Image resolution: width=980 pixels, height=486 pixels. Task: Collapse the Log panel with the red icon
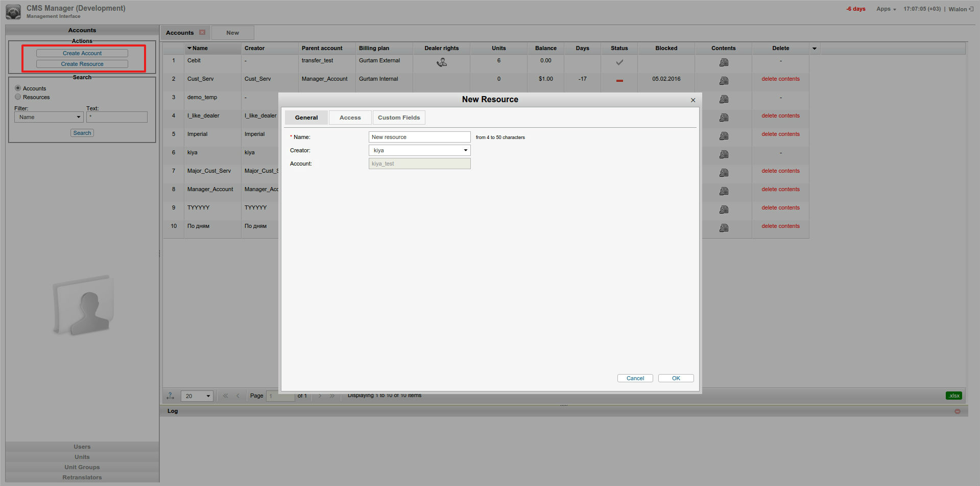958,410
